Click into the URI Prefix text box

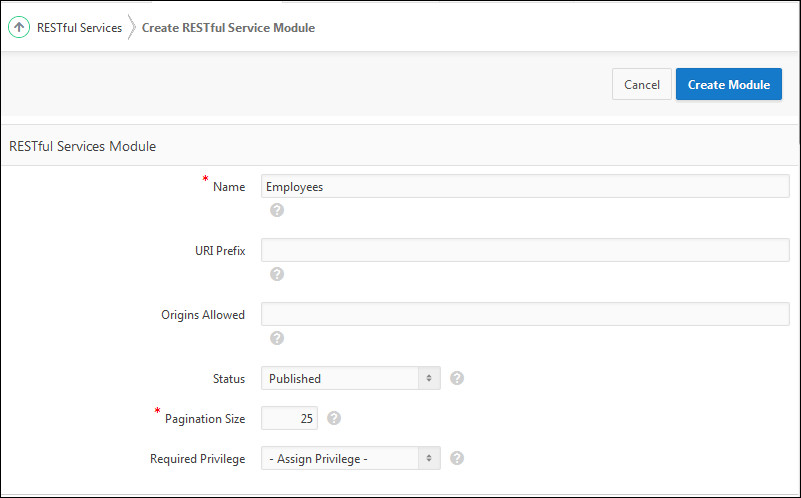point(525,250)
